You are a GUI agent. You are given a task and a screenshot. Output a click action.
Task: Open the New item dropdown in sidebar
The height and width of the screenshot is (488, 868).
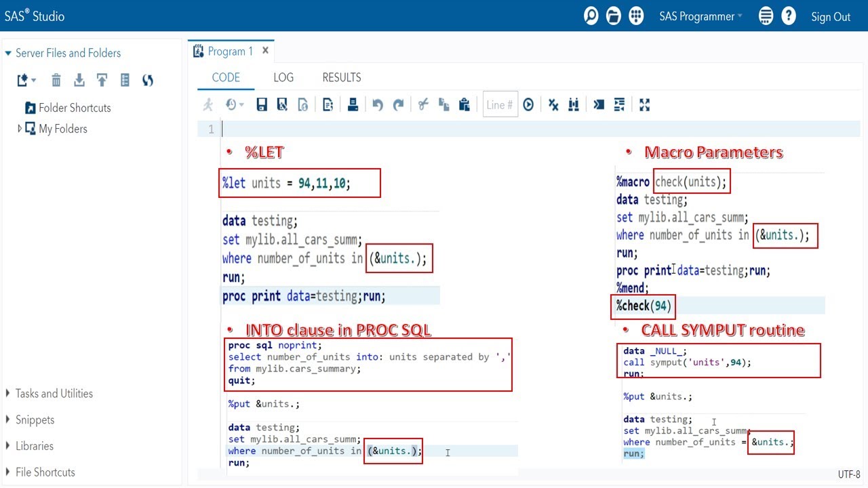27,81
